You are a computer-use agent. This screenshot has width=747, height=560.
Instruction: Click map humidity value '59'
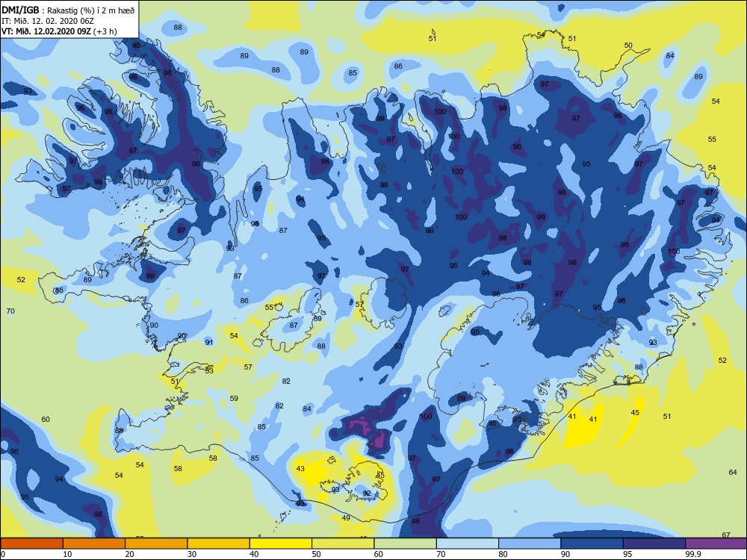click(x=234, y=399)
